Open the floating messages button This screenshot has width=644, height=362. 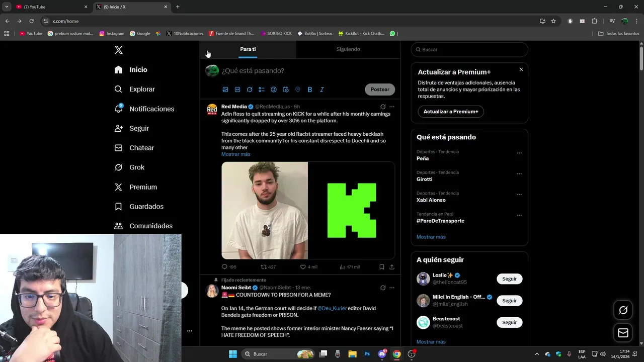pos(623,333)
